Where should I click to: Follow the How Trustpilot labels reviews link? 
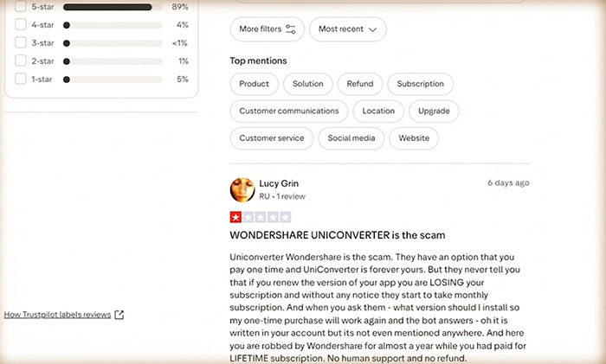click(57, 315)
